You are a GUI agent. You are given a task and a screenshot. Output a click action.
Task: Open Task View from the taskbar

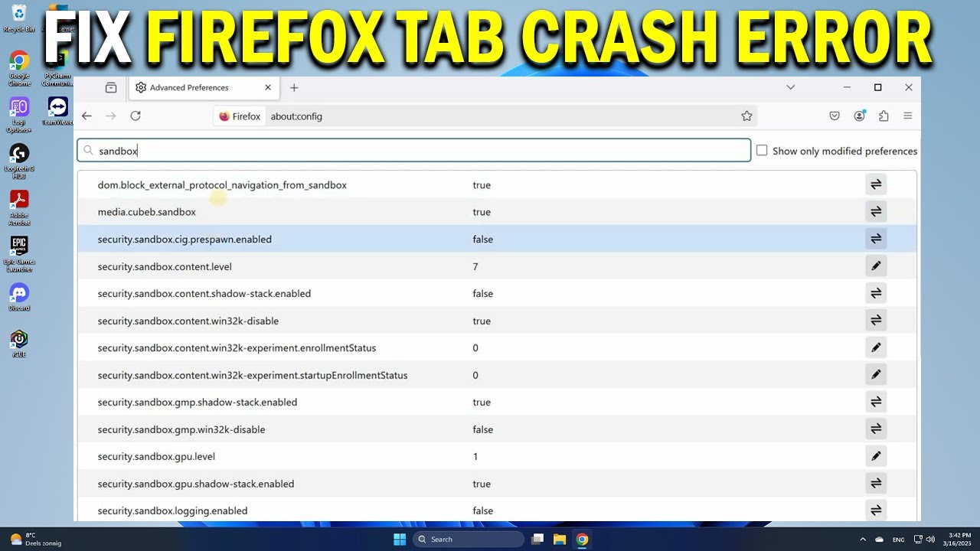tap(538, 540)
